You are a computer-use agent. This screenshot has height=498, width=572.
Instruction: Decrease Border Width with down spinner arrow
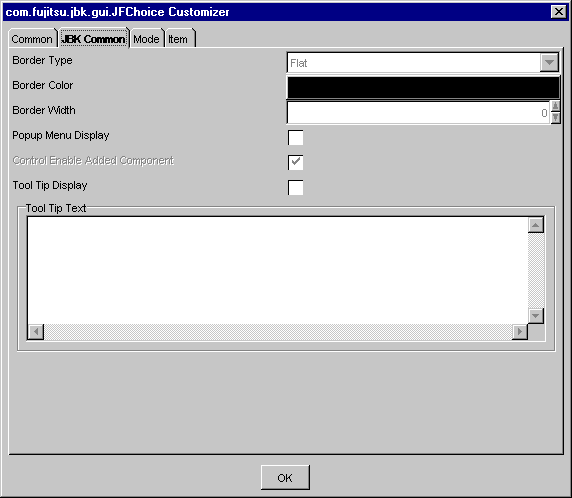click(555, 118)
